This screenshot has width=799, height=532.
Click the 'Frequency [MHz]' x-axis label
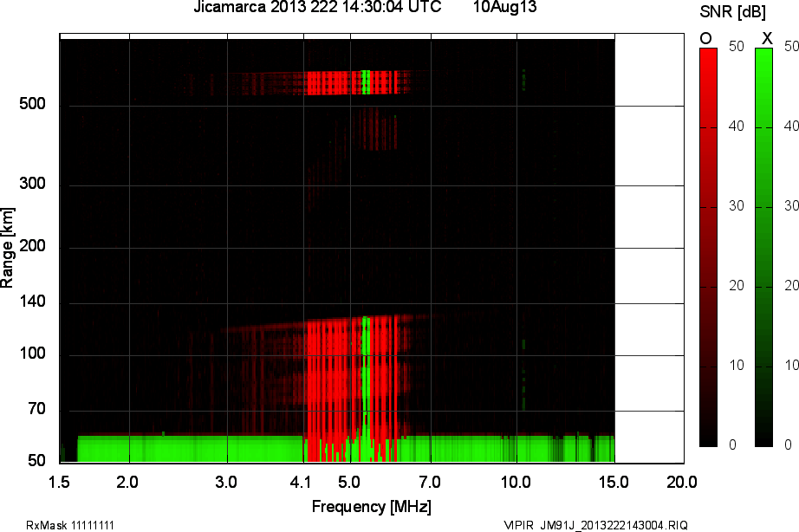[372, 507]
